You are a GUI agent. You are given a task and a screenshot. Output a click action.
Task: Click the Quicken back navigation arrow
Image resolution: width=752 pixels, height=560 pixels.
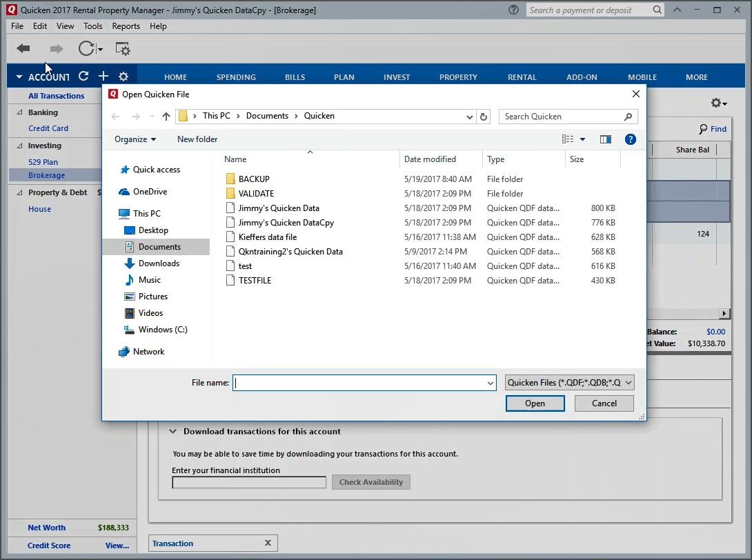coord(23,48)
